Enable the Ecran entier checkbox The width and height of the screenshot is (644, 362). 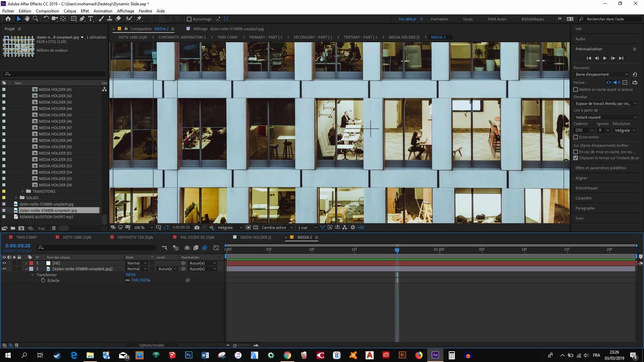[576, 137]
